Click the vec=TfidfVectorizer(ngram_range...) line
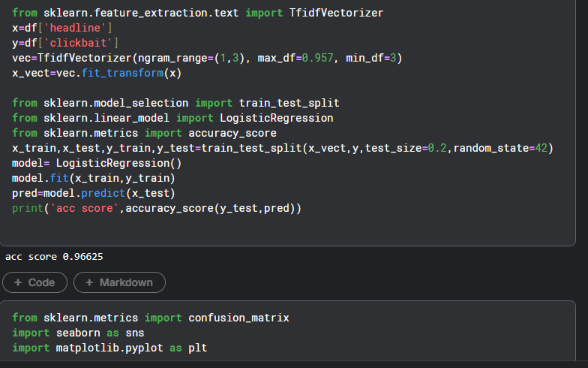Image resolution: width=588 pixels, height=368 pixels. pos(207,58)
